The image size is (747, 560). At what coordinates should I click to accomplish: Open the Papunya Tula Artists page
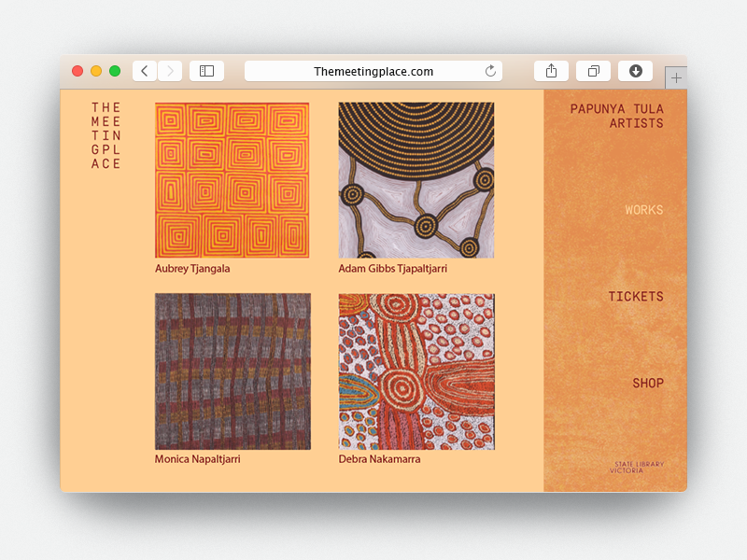click(616, 116)
